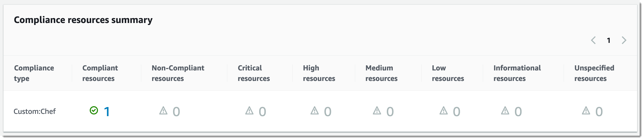The image size is (644, 140).
Task: Click Low resources warning triangle icon
Action: tap(444, 110)
